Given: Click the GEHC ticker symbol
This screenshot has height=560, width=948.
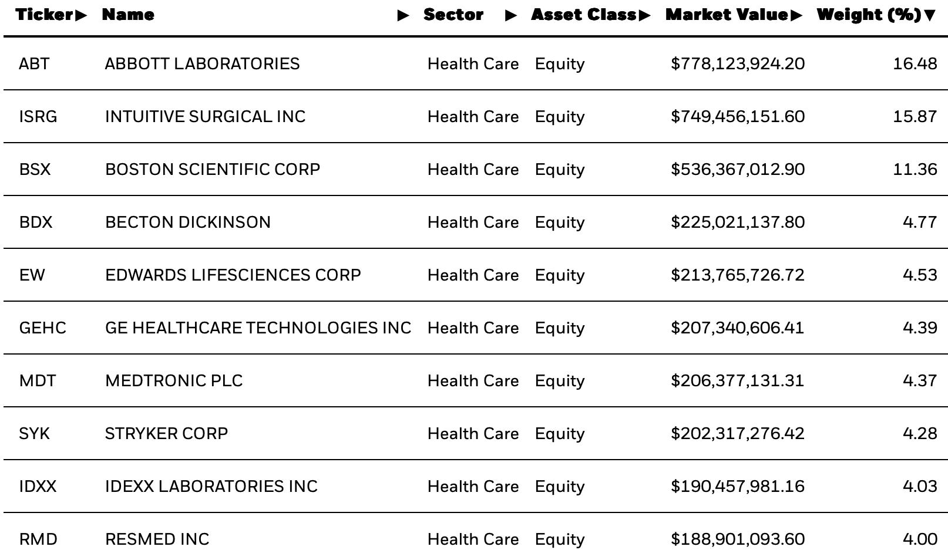Looking at the screenshot, I should coord(43,328).
